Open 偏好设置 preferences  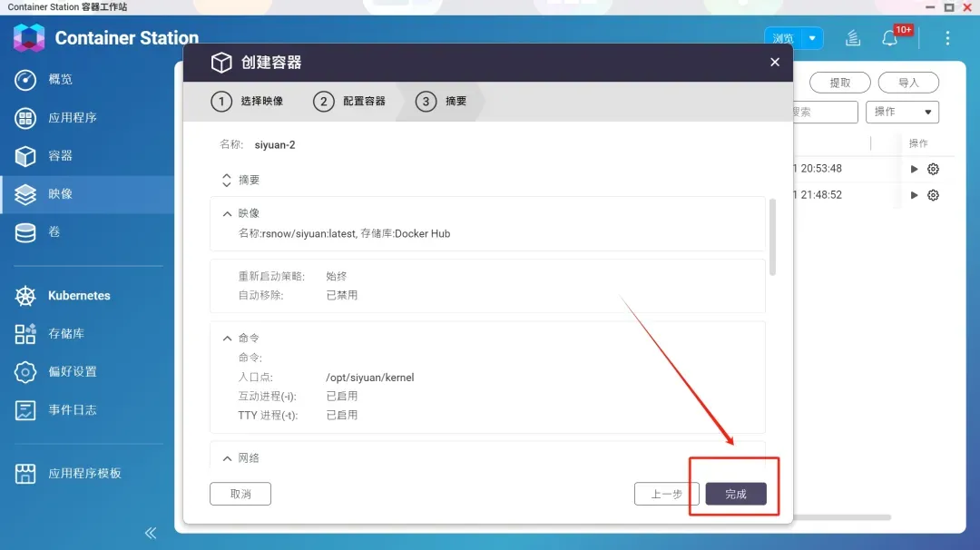tap(72, 372)
